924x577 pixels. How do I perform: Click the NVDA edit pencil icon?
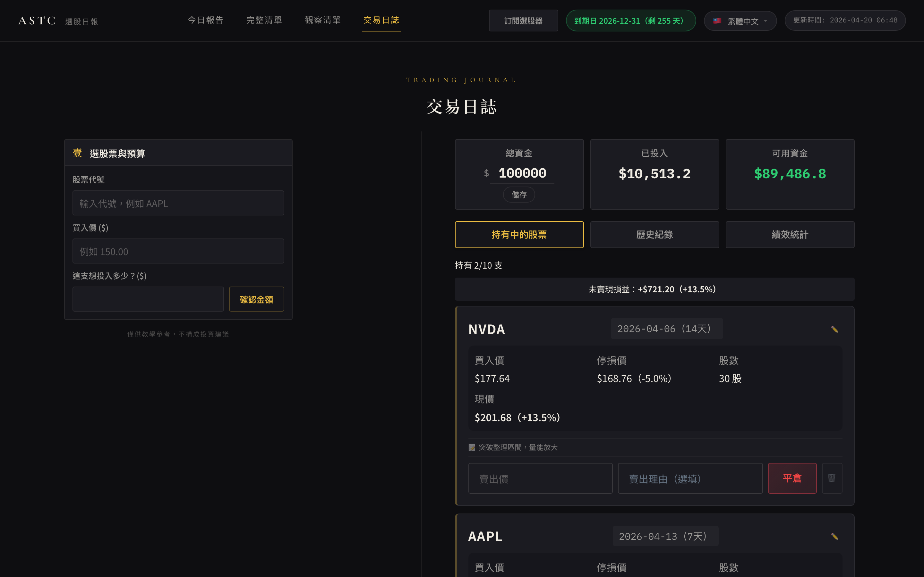(834, 329)
